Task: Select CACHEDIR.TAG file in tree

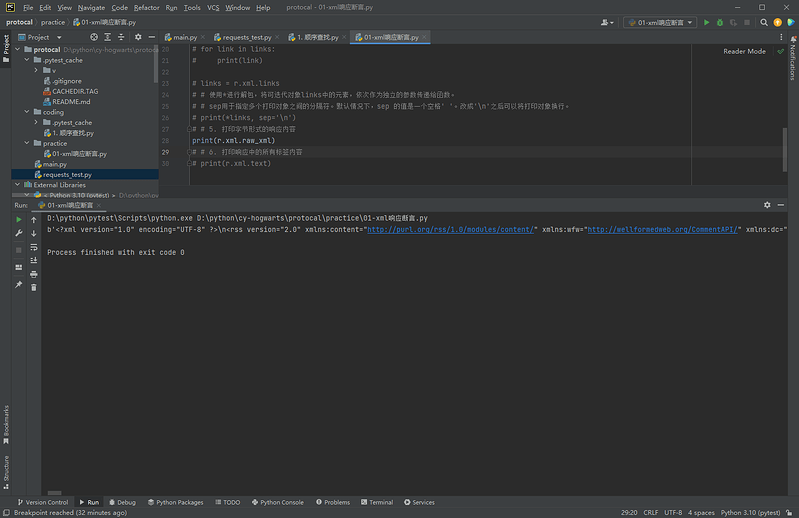Action: click(75, 91)
